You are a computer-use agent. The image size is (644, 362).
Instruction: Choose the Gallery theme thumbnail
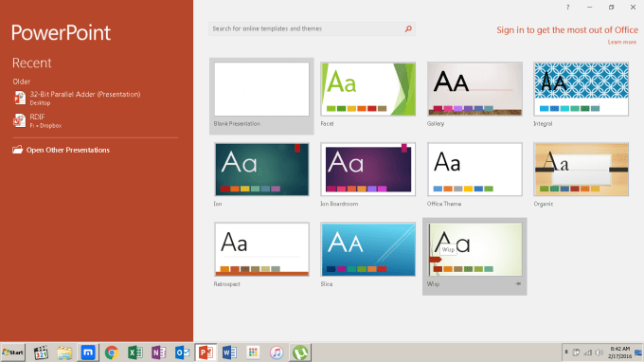(474, 89)
